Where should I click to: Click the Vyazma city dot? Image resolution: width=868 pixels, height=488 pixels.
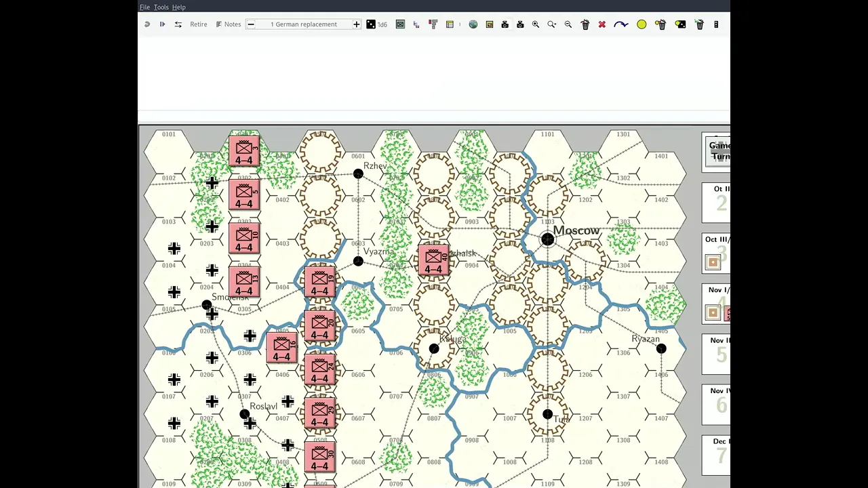coord(358,261)
